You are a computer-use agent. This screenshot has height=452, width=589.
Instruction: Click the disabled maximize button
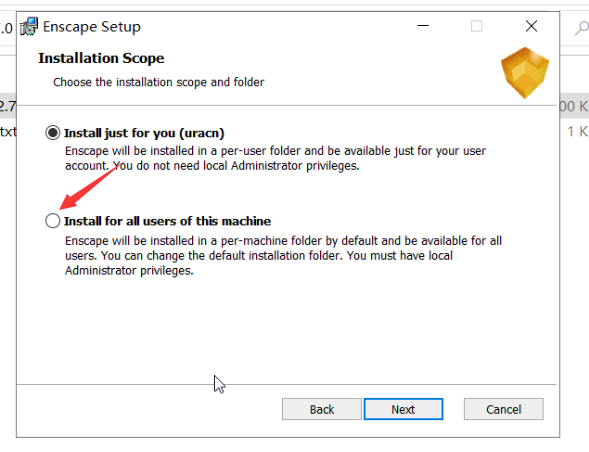(477, 26)
